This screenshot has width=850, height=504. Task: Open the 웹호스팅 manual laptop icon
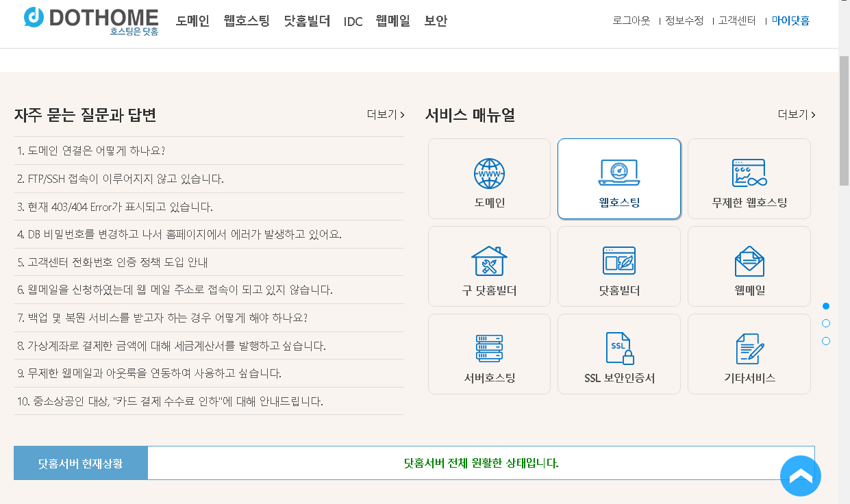[619, 173]
